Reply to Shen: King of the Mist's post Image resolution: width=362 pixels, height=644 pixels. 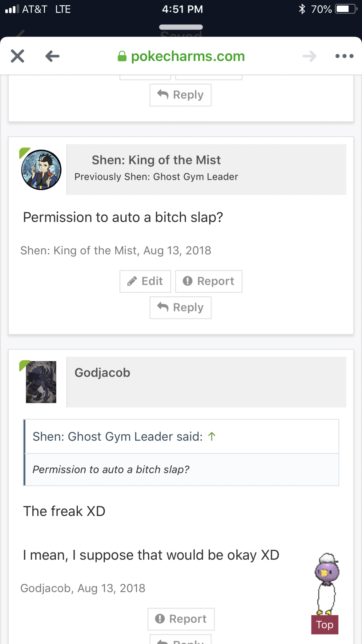(x=180, y=308)
